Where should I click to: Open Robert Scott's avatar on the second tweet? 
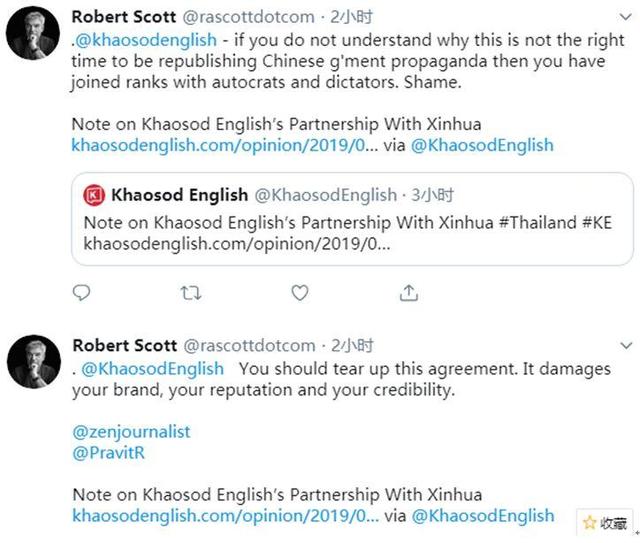pyautogui.click(x=33, y=363)
